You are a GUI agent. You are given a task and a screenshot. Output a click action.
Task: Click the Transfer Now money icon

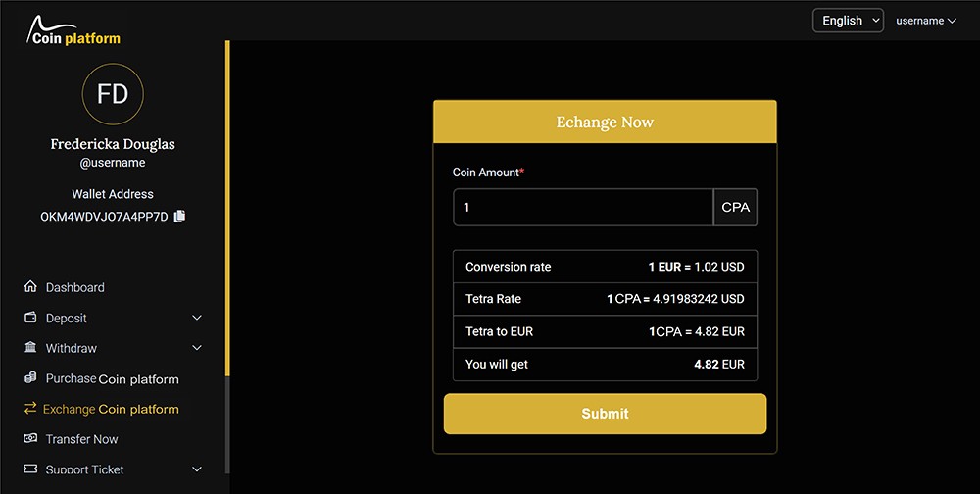(x=30, y=439)
